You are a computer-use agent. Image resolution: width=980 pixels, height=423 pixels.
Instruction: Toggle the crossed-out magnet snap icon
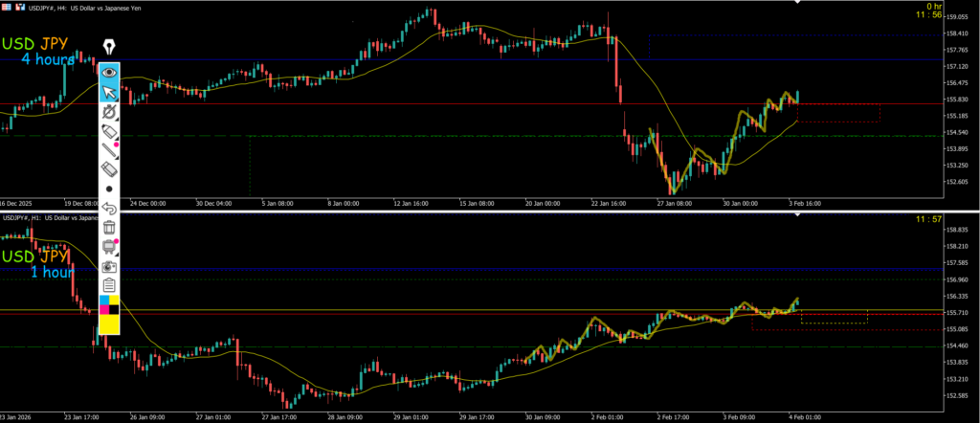tap(109, 112)
